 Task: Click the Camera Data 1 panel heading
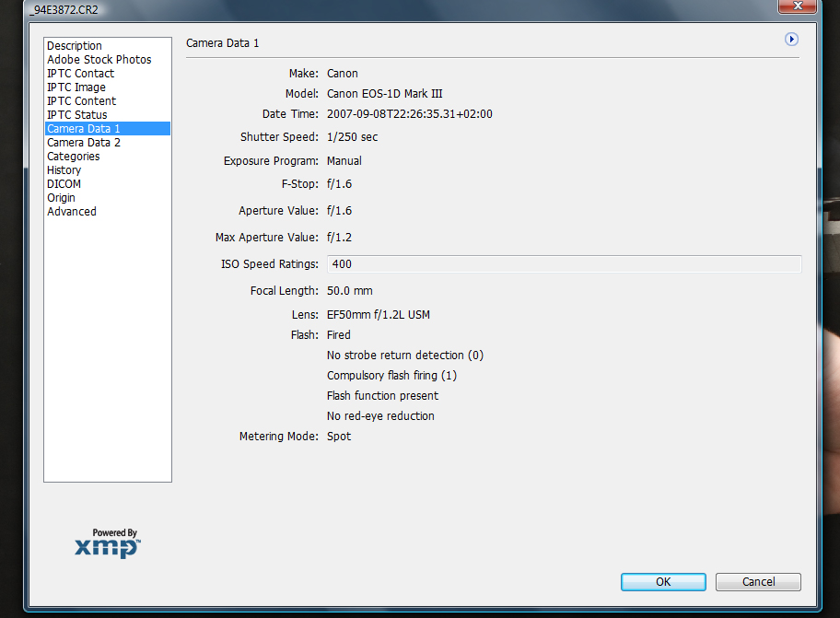pyautogui.click(x=222, y=43)
